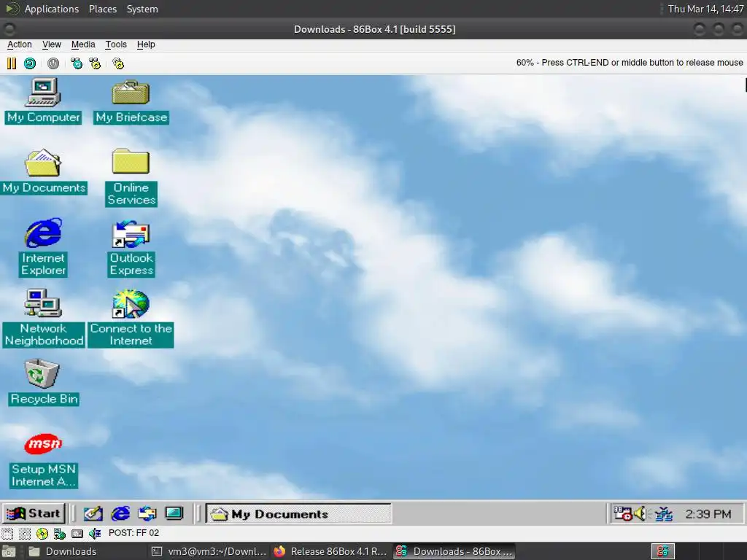Launch Internet Explorer from Quick Launch
Screen dimensions: 747x560
(x=120, y=513)
